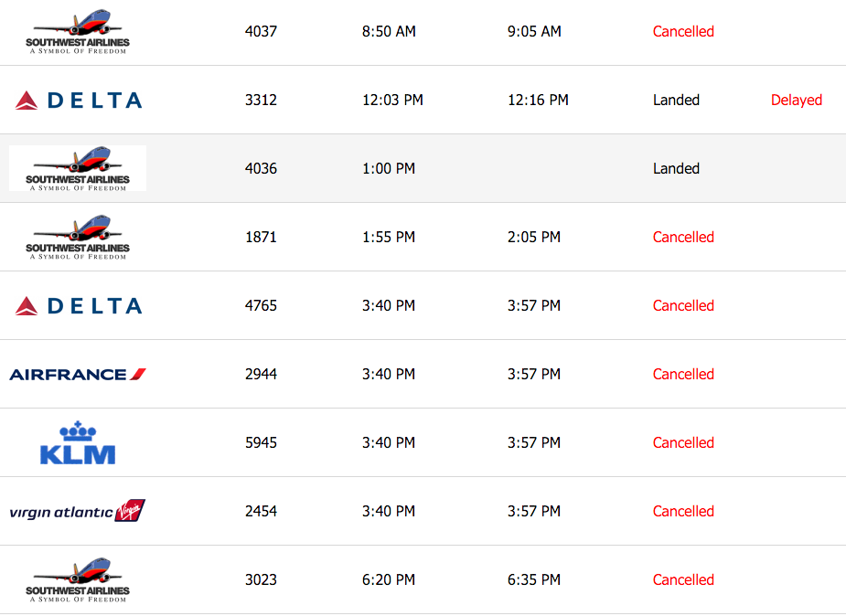Select the 12:03 PM scheduled time
846x616 pixels.
392,100
